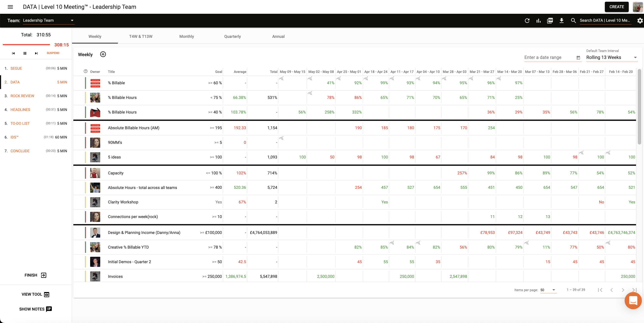Click the hamburger menu icon
644x323 pixels.
tap(10, 7)
